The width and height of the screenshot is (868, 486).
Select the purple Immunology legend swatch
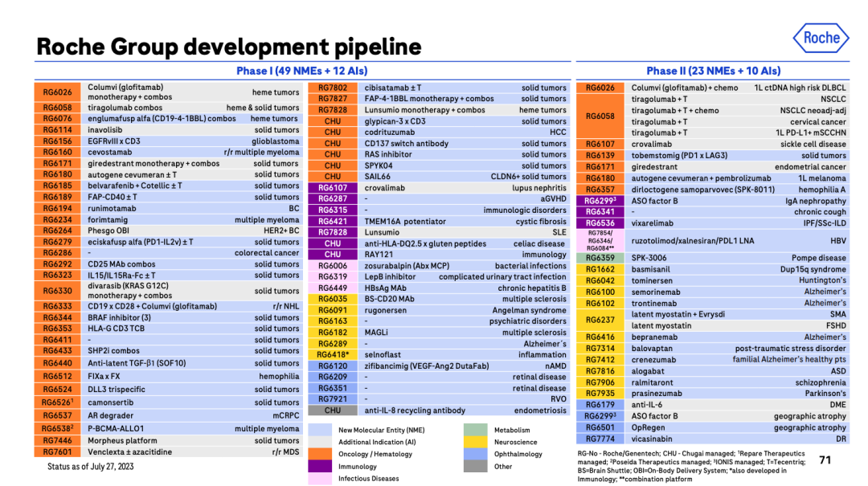(319, 466)
